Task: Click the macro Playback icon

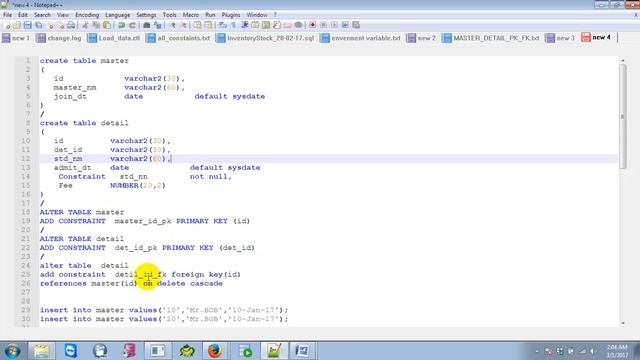Action: (x=334, y=25)
